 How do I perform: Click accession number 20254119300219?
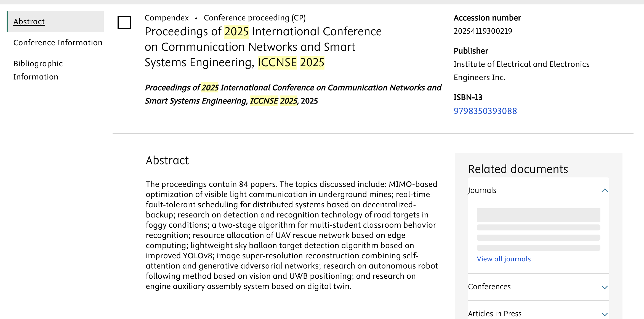coord(483,31)
